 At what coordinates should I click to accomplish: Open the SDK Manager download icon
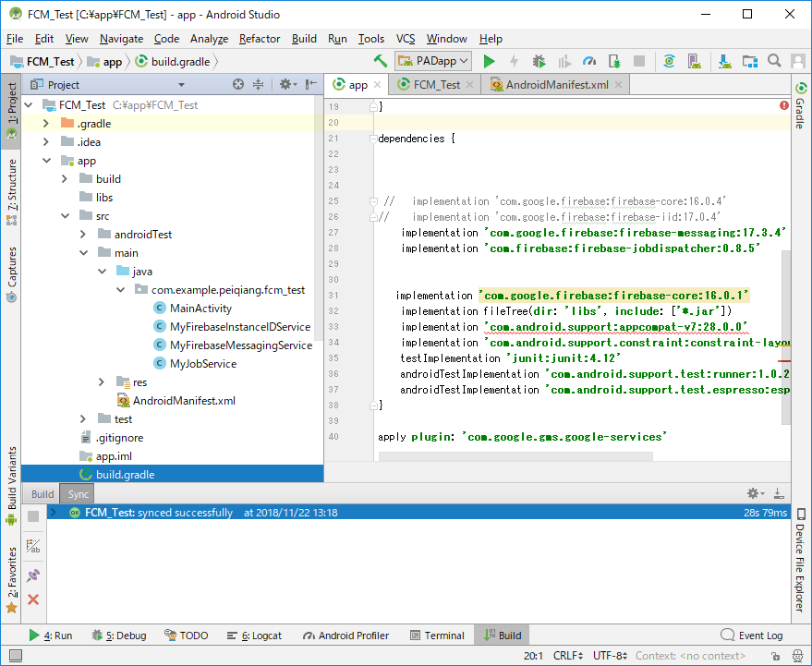pos(724,61)
